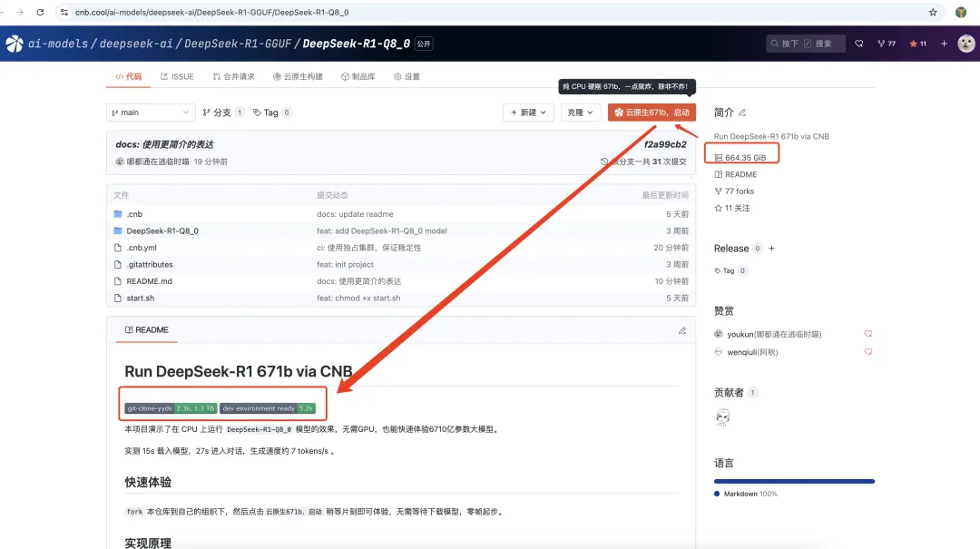Screen dimensions: 980x549
Task: Click the CNB logo in header
Action: [x=15, y=44]
